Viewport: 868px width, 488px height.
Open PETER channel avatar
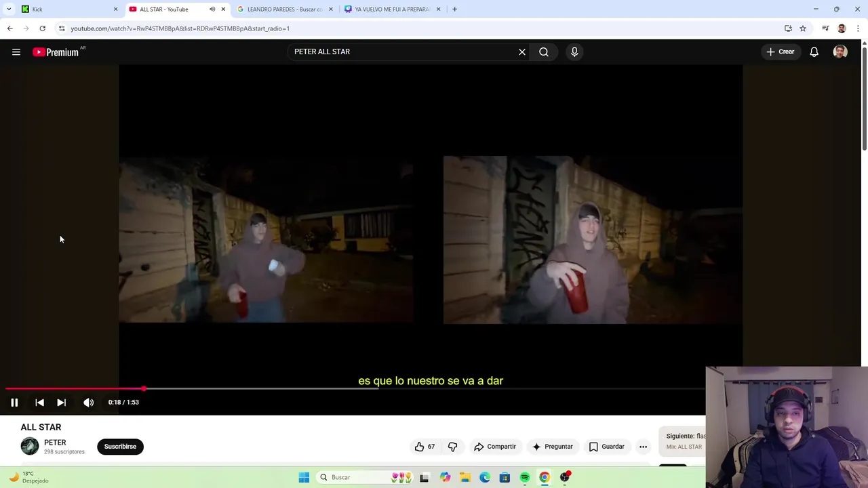click(30, 446)
